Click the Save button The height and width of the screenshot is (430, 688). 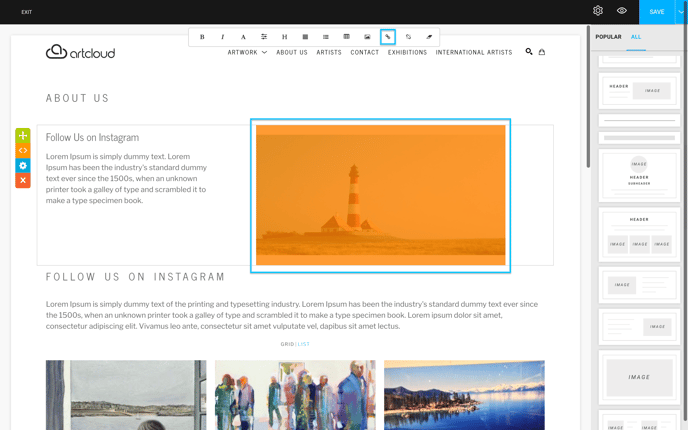click(657, 12)
